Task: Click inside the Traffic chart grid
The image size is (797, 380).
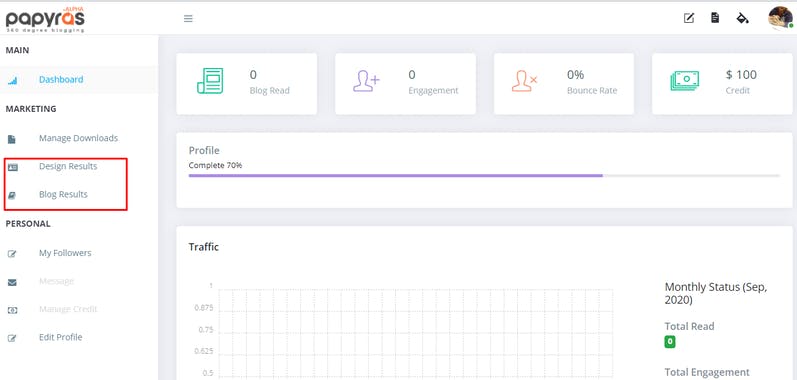Action: pyautogui.click(x=415, y=334)
